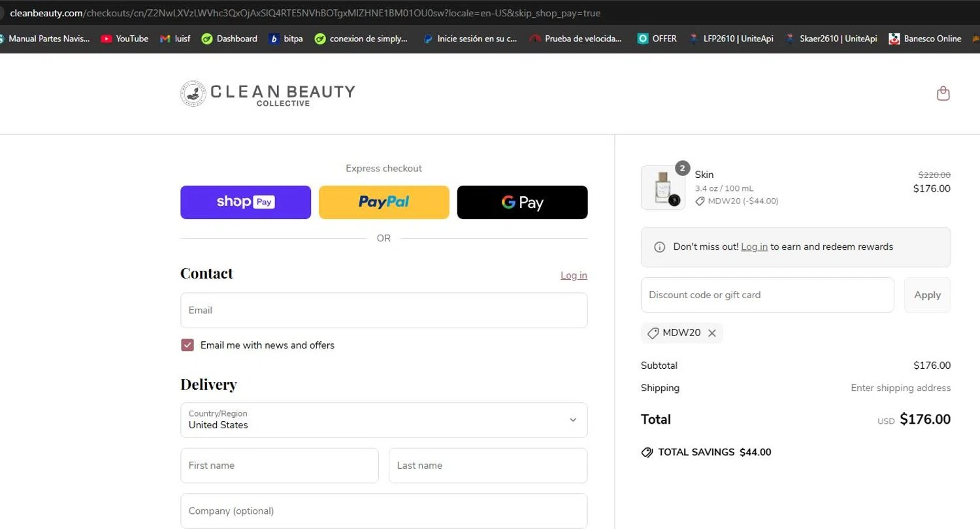This screenshot has width=980, height=529.
Task: Focus the Discount code or gift card field
Action: (767, 295)
